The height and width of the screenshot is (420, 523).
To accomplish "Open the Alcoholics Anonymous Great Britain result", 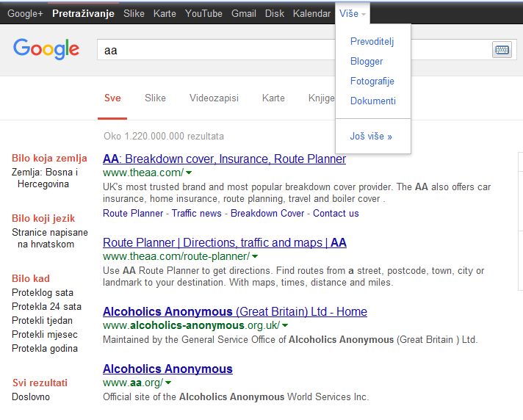I will (234, 311).
